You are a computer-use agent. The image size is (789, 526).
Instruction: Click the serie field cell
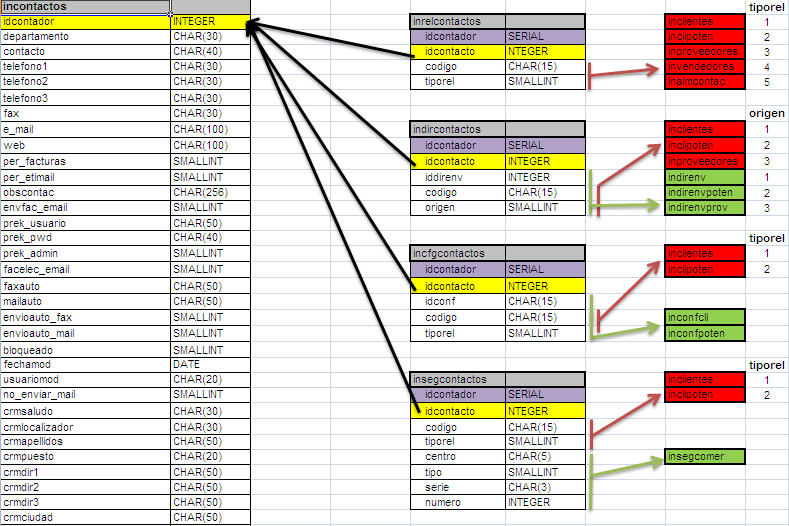pyautogui.click(x=457, y=488)
